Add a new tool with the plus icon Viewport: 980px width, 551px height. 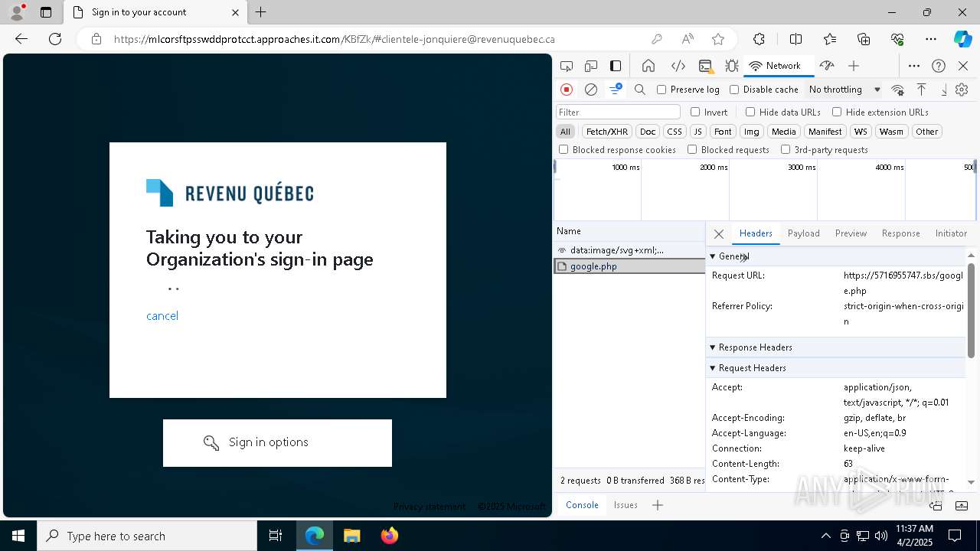click(854, 66)
